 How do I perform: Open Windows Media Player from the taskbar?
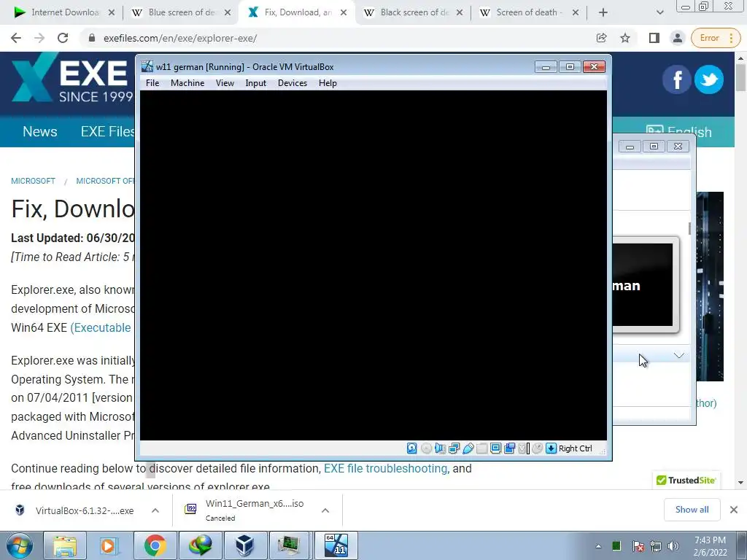pos(109,545)
